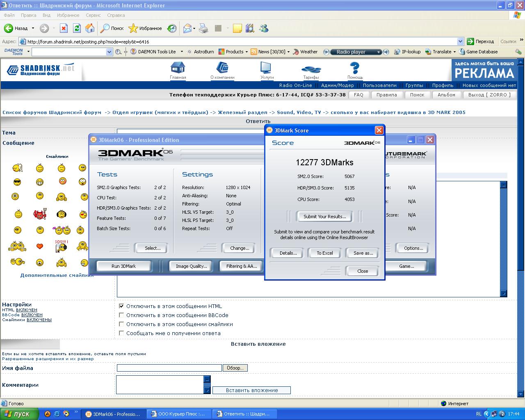Open the Избранное menu in the menu bar
The image size is (525, 420).
68,15
